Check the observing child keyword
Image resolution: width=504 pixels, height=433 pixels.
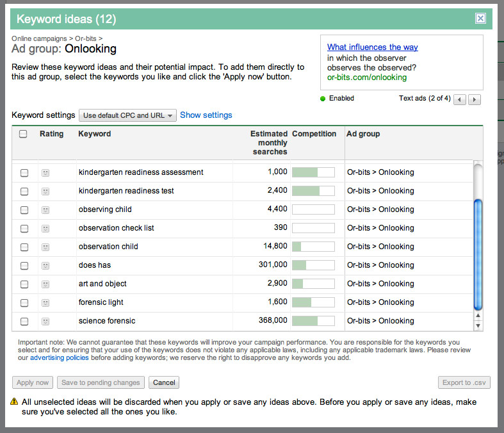point(24,210)
